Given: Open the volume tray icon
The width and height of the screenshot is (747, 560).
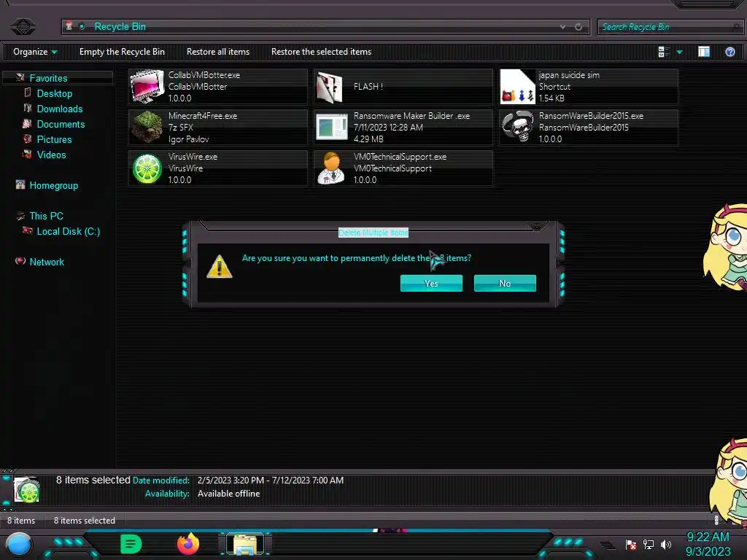Looking at the screenshot, I should pos(666,544).
